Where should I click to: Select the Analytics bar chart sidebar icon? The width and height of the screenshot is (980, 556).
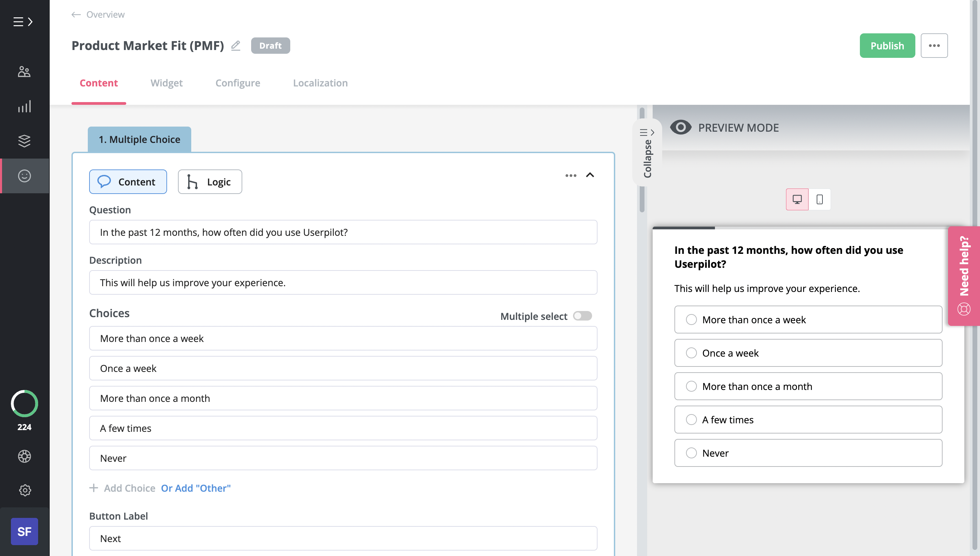click(24, 107)
